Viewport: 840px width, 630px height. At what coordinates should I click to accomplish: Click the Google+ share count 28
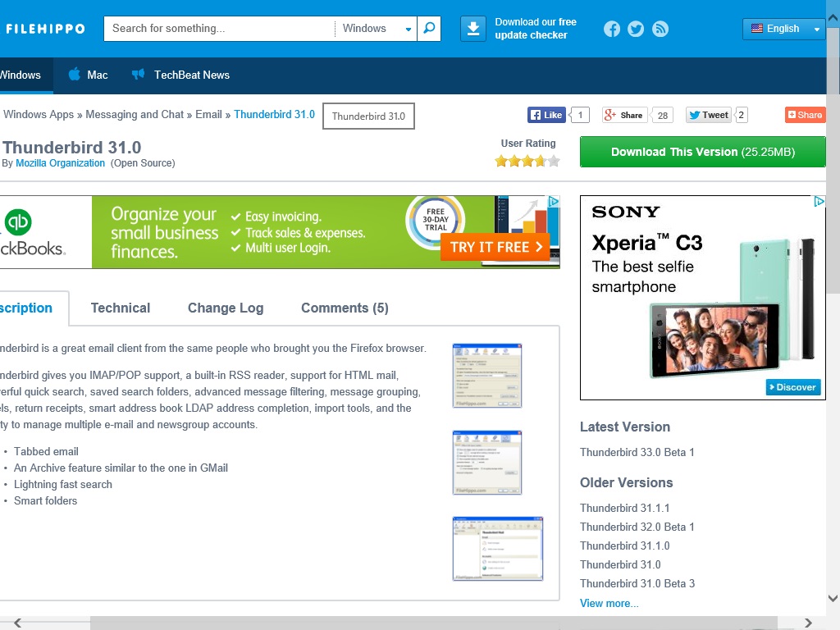click(x=663, y=115)
